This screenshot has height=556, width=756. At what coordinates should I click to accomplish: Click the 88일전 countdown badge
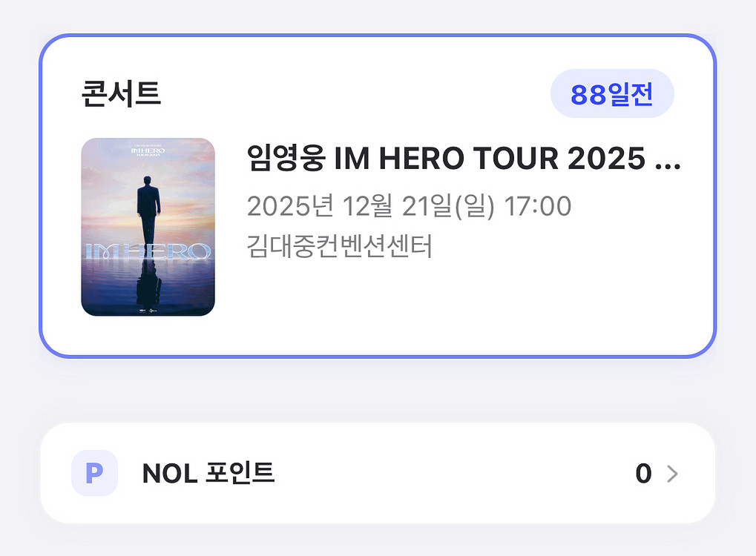612,94
